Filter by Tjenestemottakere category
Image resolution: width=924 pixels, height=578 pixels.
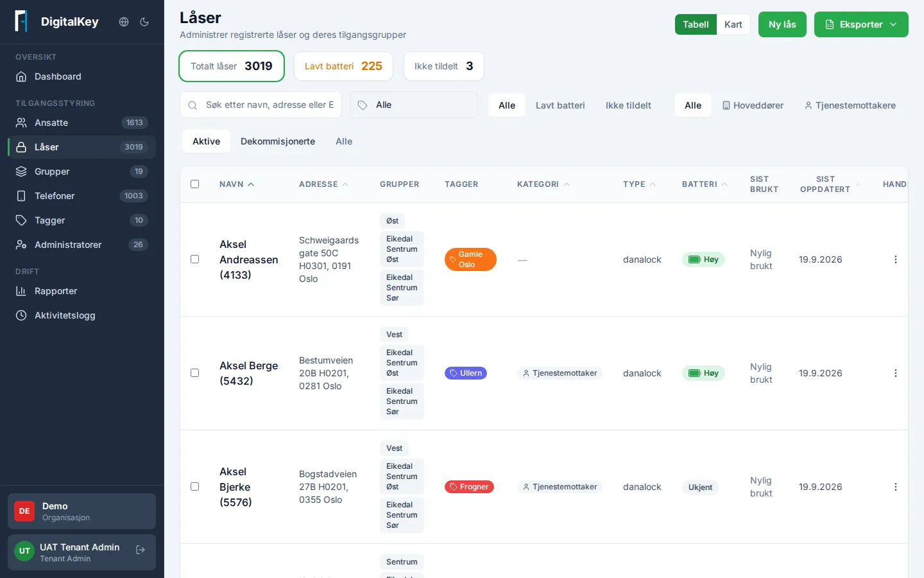click(850, 105)
